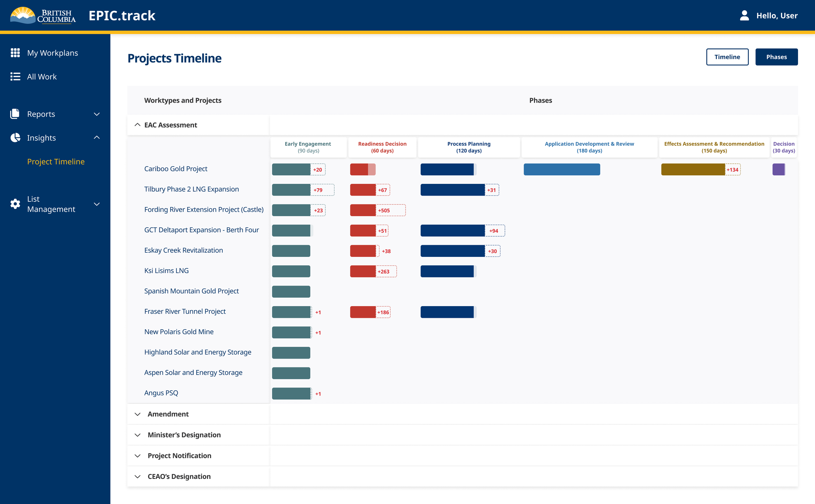The height and width of the screenshot is (504, 815).
Task: Collapse the Insights menu chevron
Action: pos(97,137)
